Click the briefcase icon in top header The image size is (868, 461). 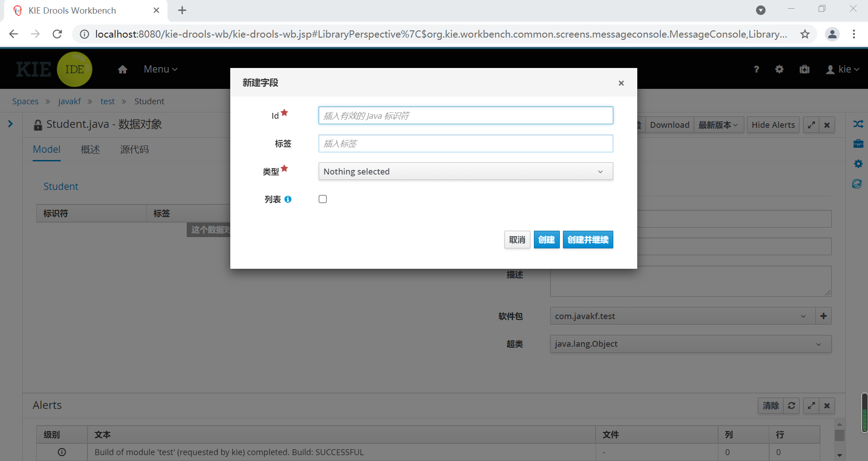[x=805, y=69]
